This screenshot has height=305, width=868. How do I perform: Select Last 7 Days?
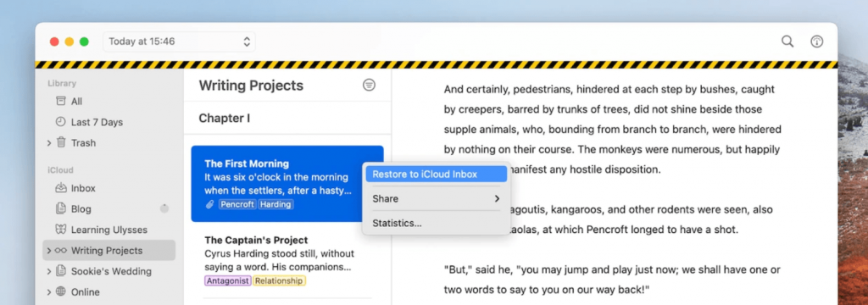[97, 122]
